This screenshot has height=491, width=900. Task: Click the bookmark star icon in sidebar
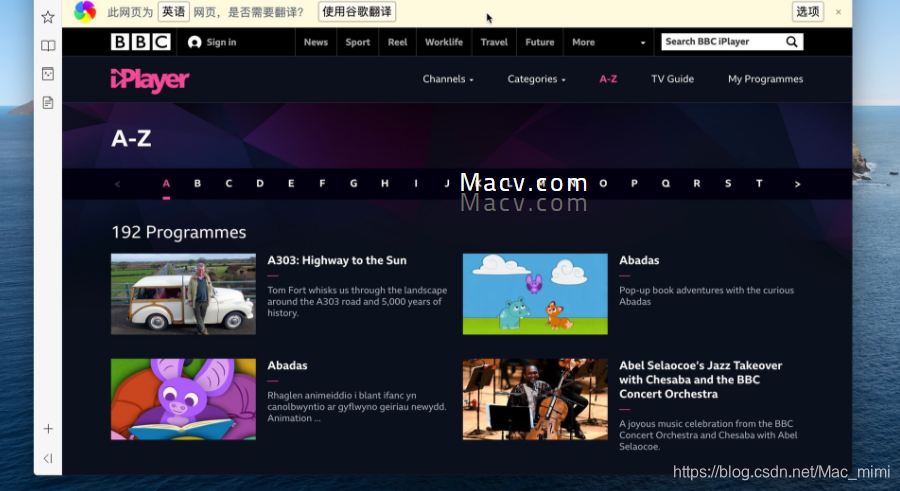tap(48, 17)
